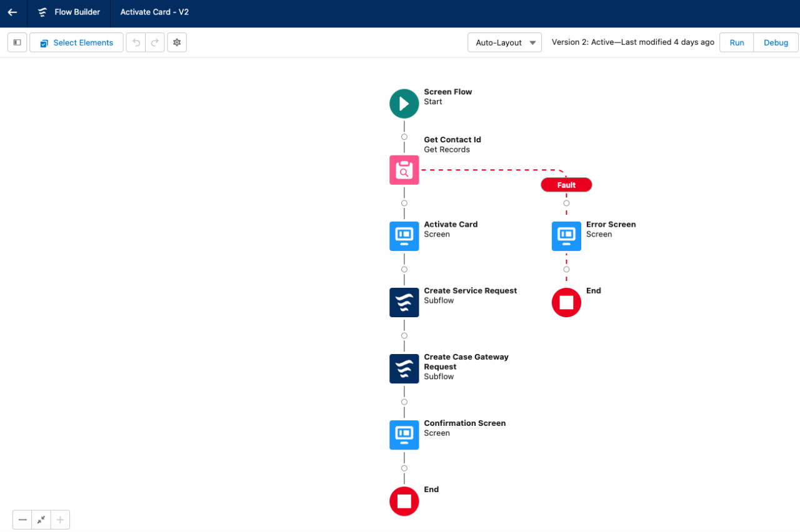Click the undo arrow
800x532 pixels.
click(136, 42)
